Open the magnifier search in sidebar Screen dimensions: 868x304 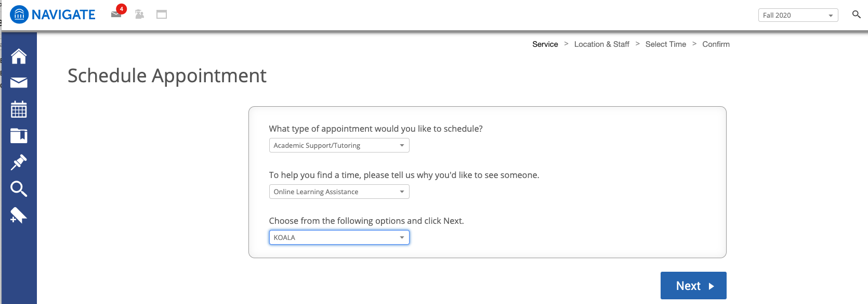tap(19, 189)
